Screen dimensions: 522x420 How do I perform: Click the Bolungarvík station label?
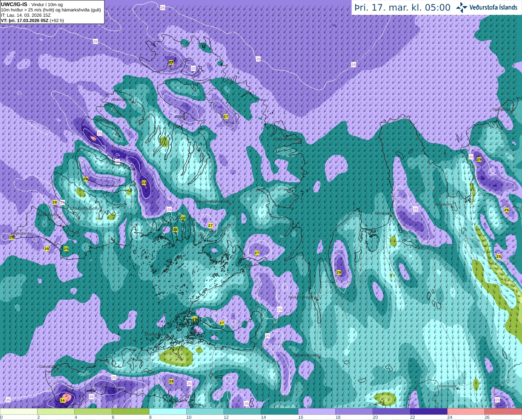coord(122,99)
